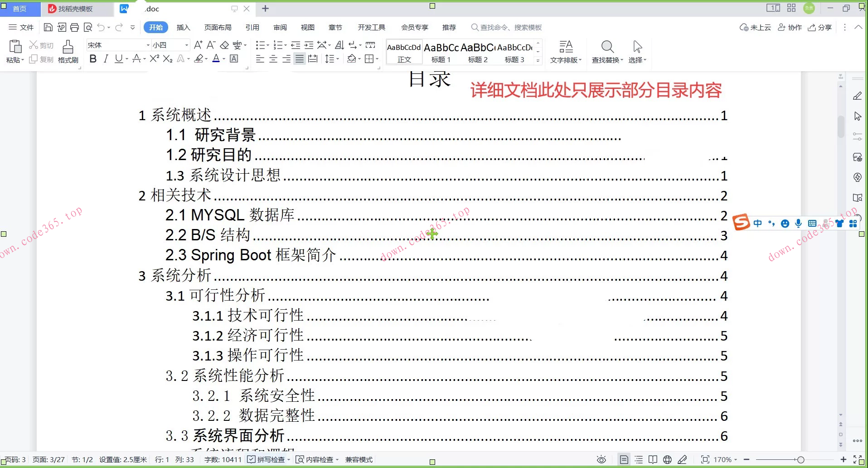This screenshot has width=868, height=468.
Task: Toggle eye protection mode in status bar
Action: 601,460
